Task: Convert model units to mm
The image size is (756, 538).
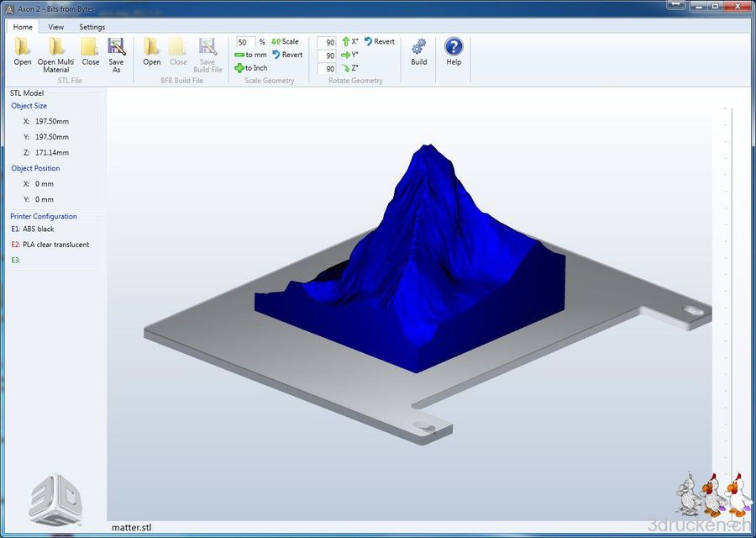Action: coord(251,55)
